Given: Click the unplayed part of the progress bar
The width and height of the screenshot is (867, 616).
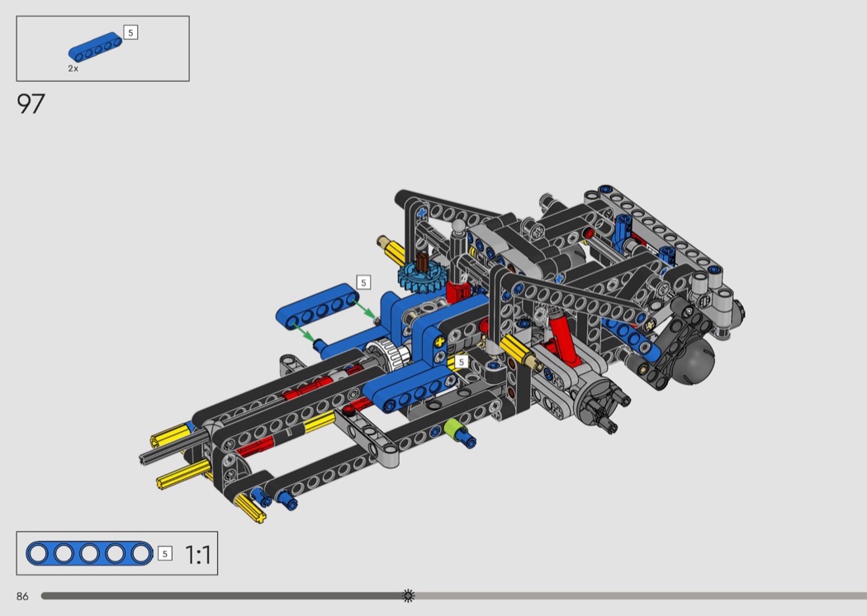Looking at the screenshot, I should point(636,595).
